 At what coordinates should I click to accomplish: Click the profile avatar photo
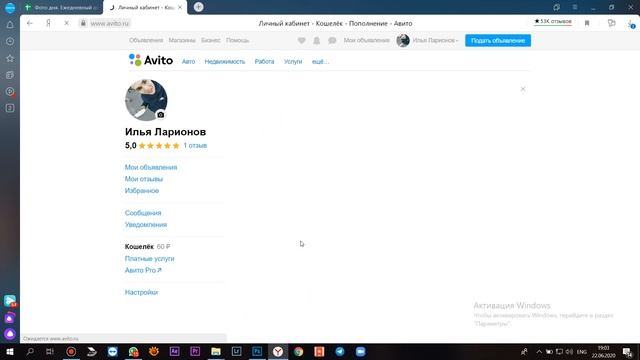(x=146, y=100)
